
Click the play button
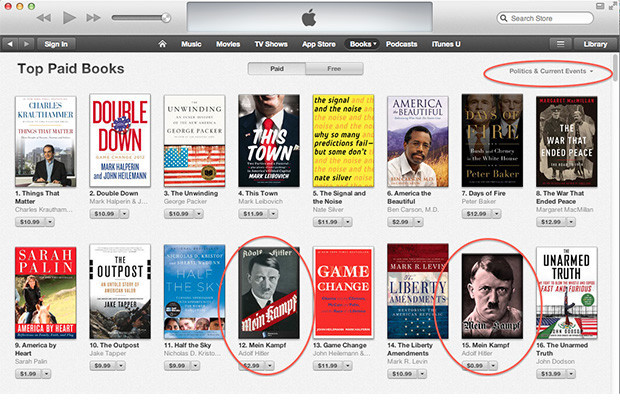pyautogui.click(x=69, y=18)
